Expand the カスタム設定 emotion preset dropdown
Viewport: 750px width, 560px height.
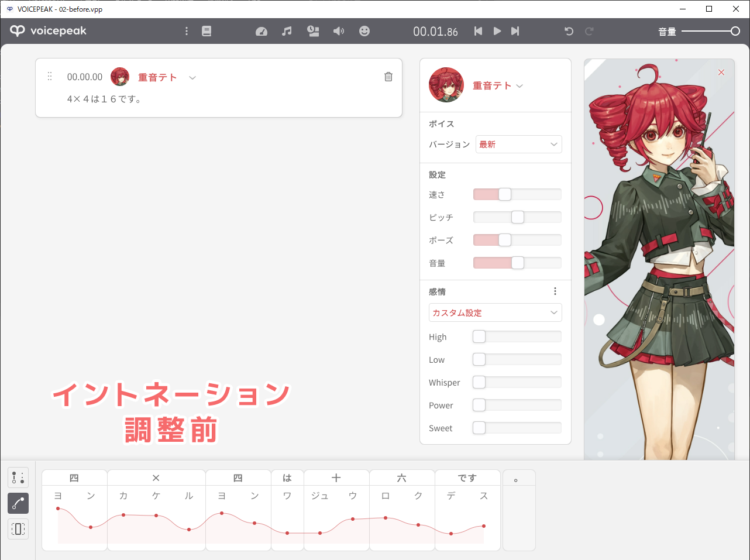495,313
